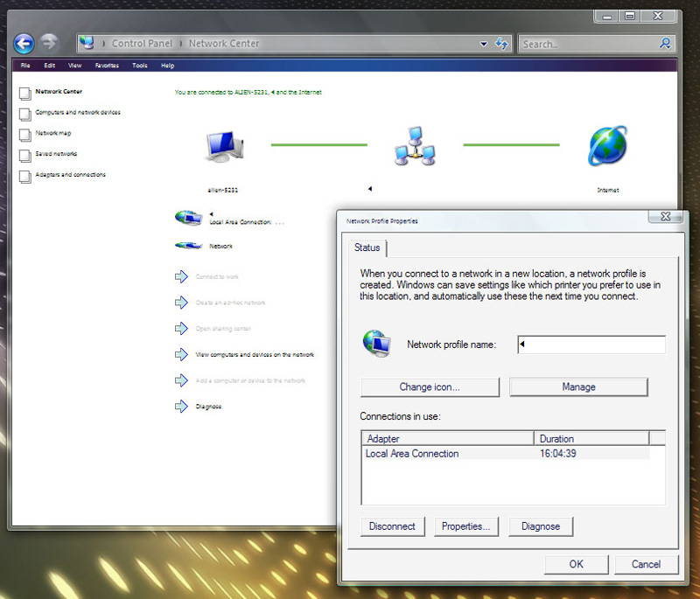The height and width of the screenshot is (599, 700).
Task: Select the Status tab
Action: pos(367,247)
